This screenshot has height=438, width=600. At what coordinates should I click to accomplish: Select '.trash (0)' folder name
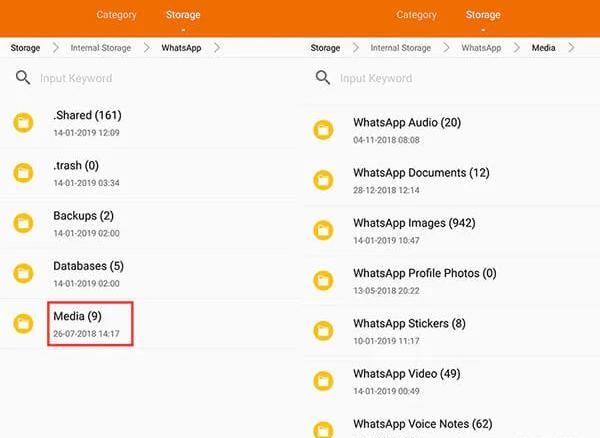click(76, 165)
